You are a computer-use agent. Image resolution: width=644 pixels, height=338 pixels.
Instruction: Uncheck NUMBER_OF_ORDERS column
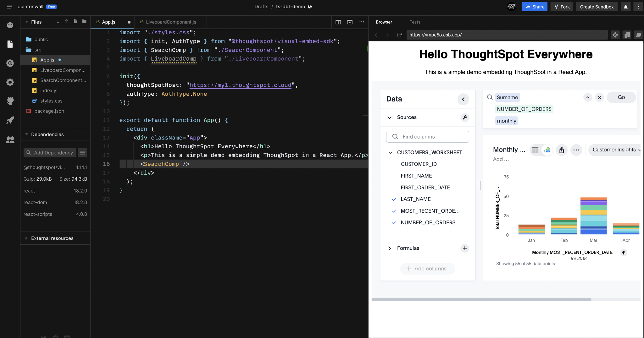[x=394, y=222]
